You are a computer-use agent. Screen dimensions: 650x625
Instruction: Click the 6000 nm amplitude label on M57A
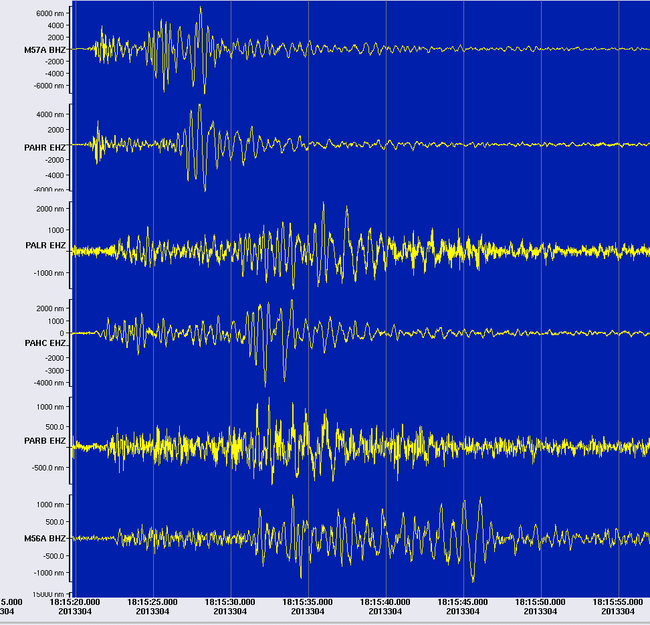(x=50, y=14)
